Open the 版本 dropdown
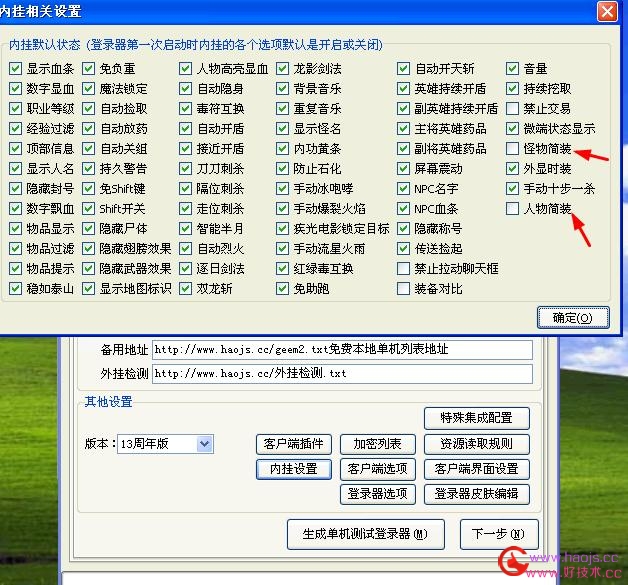Screen dimensions: 628x585 click(205, 444)
